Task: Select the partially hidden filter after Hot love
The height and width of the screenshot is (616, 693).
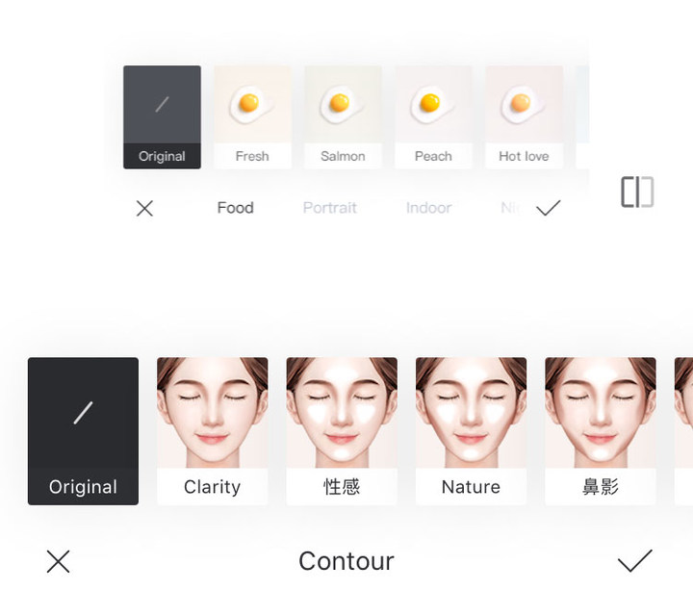Action: point(582,117)
